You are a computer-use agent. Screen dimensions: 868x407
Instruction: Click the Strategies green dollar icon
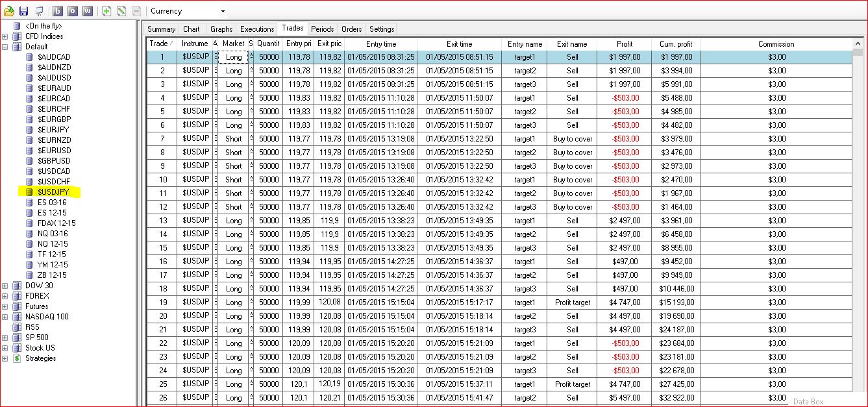click(x=18, y=358)
